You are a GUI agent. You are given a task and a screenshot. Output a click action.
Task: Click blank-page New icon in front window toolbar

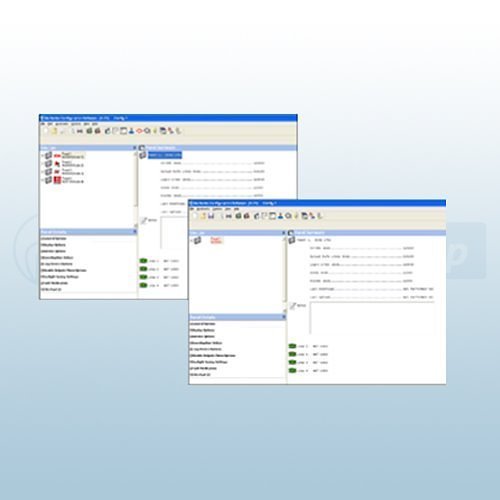(195, 216)
